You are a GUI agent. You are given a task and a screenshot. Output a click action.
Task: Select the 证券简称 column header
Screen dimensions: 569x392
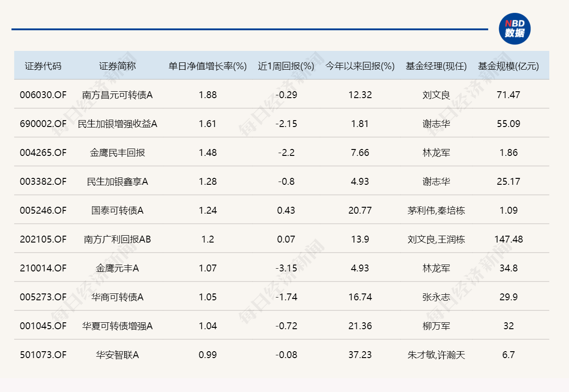point(117,66)
